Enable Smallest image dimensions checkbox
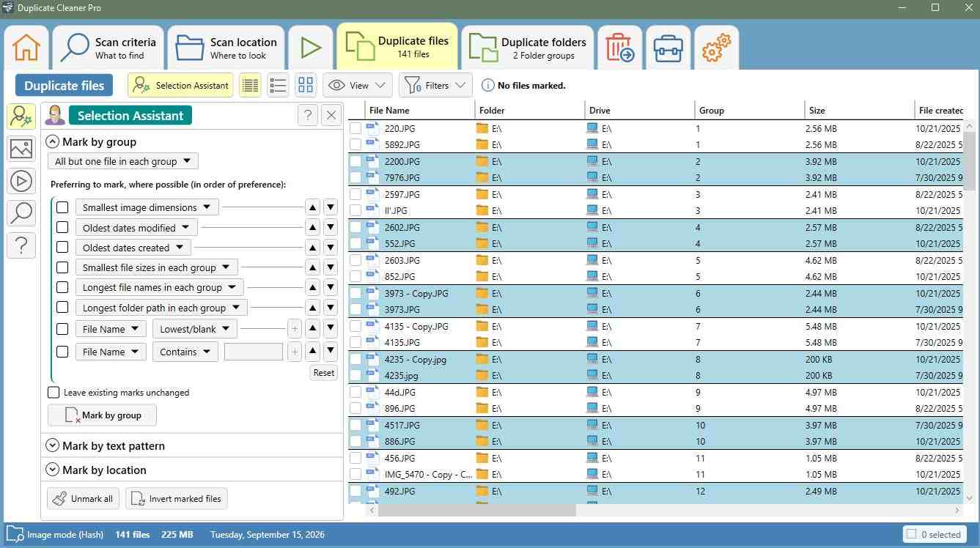 coord(62,207)
